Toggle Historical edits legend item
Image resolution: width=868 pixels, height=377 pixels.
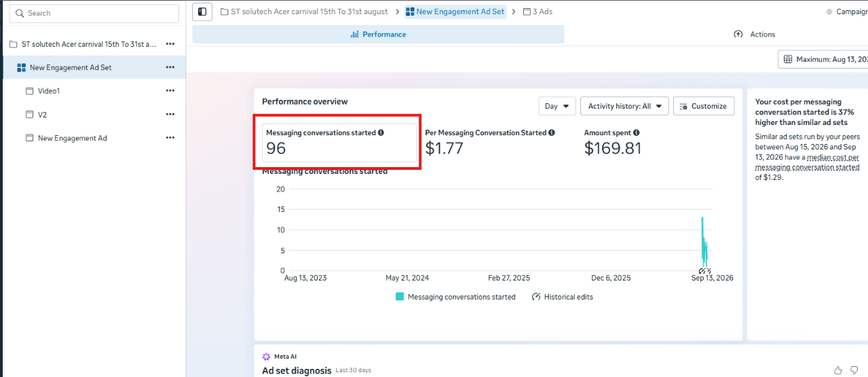pos(563,297)
